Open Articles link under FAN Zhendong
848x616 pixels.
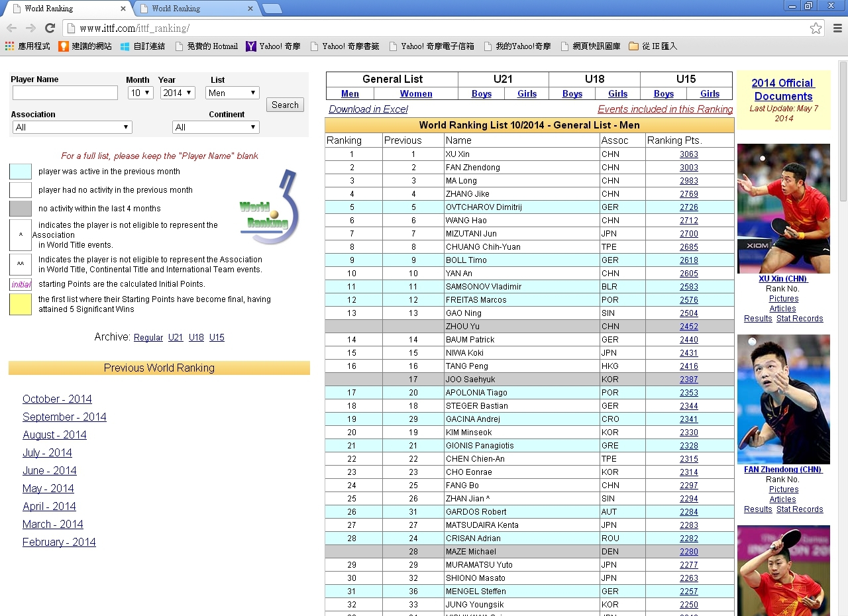tap(782, 499)
